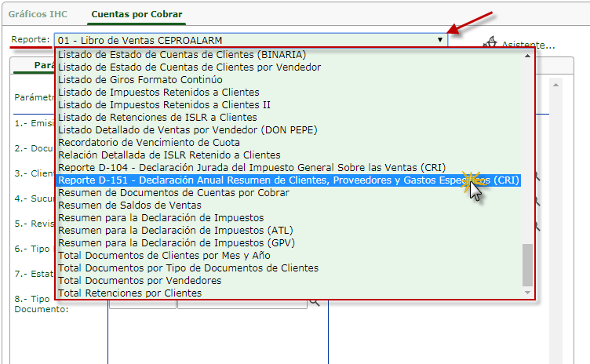Image resolution: width=590 pixels, height=364 pixels.
Task: Click the dropdown list scroll-down arrow
Action: tap(527, 293)
